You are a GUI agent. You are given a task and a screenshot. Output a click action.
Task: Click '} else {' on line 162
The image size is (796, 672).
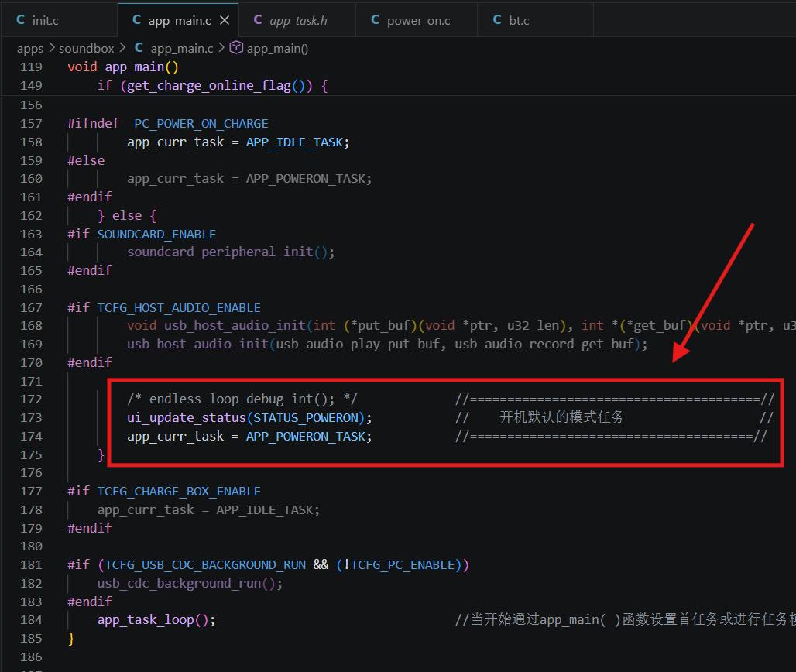(127, 216)
